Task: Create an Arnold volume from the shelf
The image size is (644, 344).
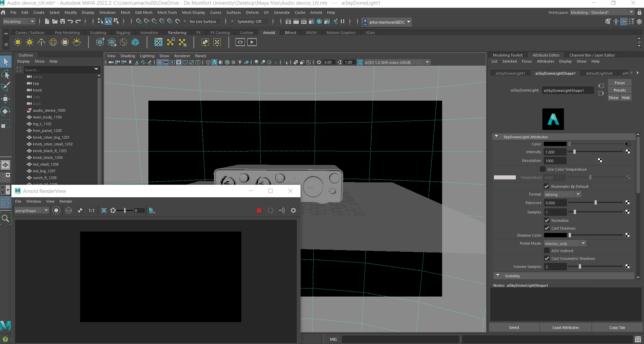Action: click(135, 42)
